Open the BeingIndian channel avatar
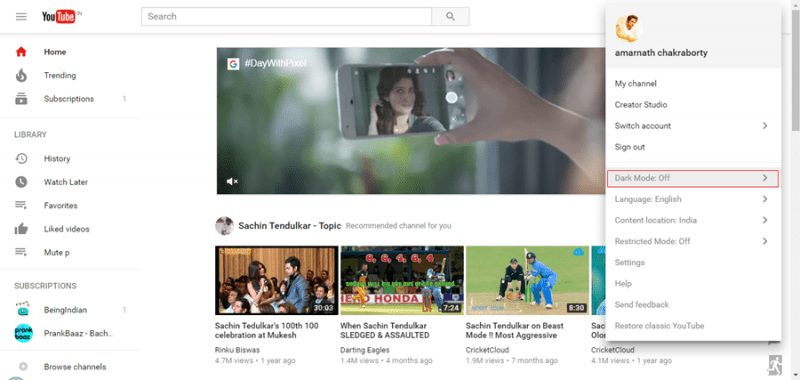800x380 pixels. pos(22,309)
